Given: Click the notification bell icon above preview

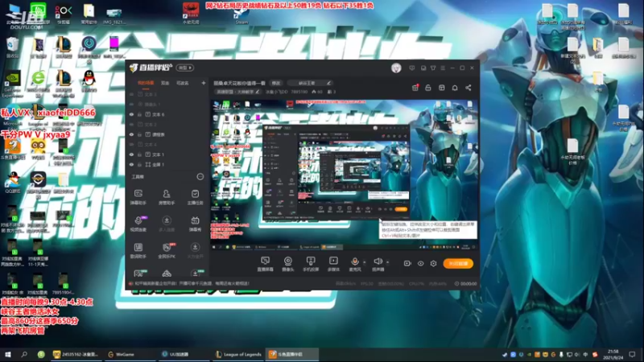Looking at the screenshot, I should click(x=455, y=88).
